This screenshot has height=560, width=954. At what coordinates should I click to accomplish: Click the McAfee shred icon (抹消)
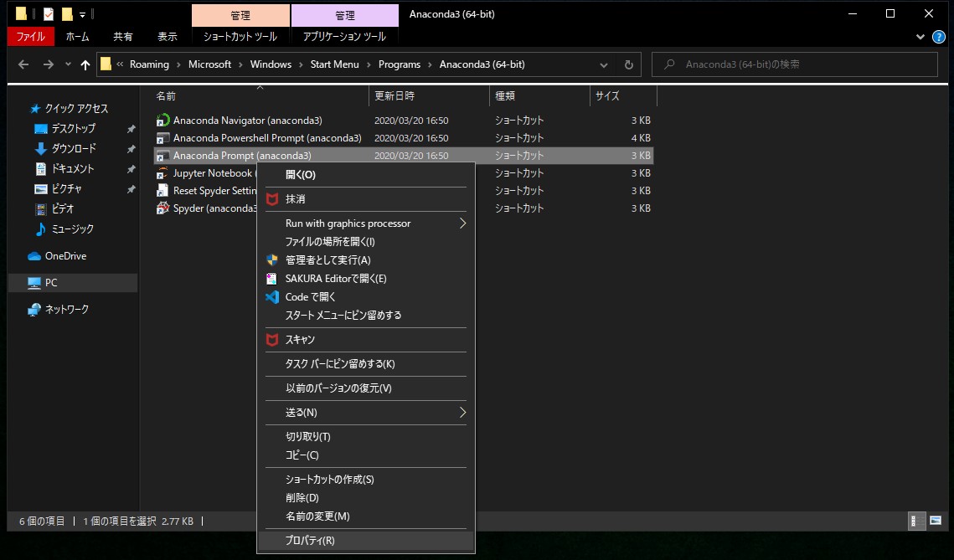pyautogui.click(x=272, y=199)
